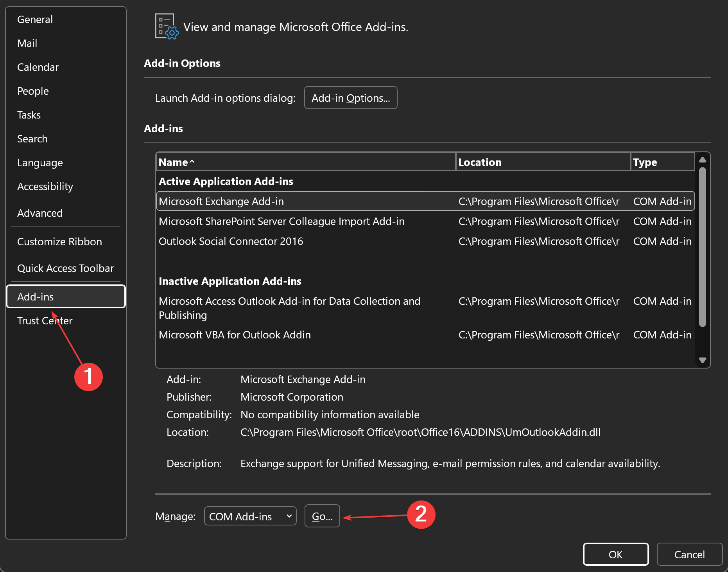
Task: Click the Inactive Application Add-ins group heading
Action: pyautogui.click(x=230, y=281)
